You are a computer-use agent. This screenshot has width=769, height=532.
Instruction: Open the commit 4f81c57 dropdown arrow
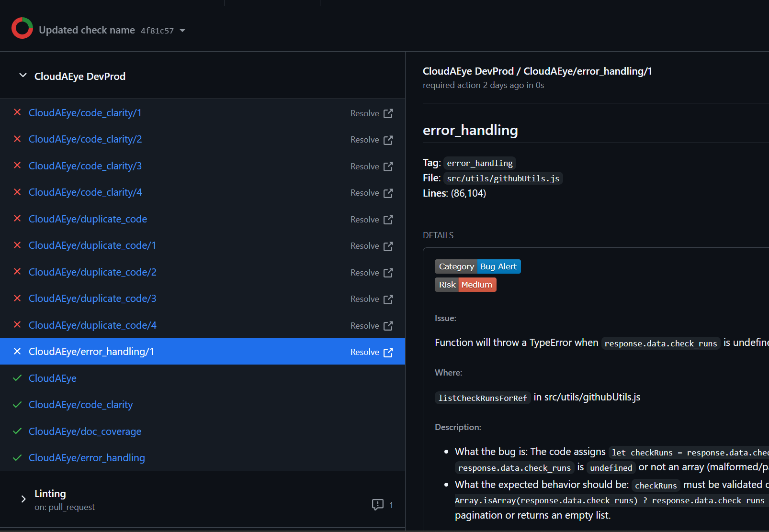(x=182, y=31)
